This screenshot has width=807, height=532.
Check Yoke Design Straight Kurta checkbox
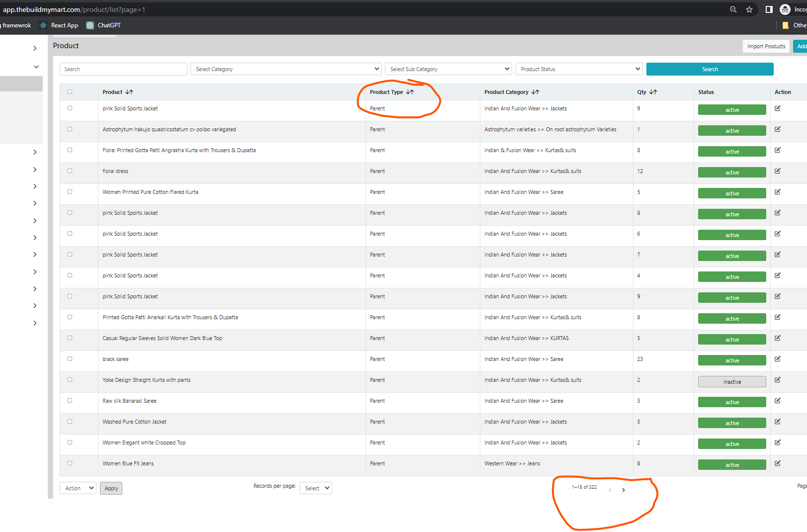point(70,379)
